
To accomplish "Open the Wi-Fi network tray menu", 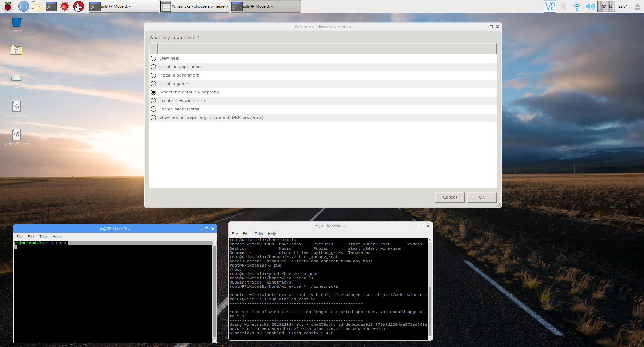I will pyautogui.click(x=577, y=6).
